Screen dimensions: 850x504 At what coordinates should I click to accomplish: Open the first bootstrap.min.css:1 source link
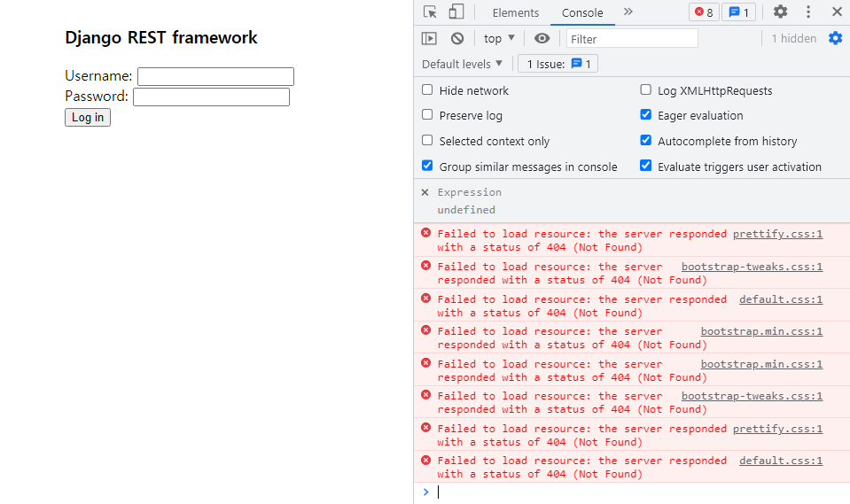761,331
